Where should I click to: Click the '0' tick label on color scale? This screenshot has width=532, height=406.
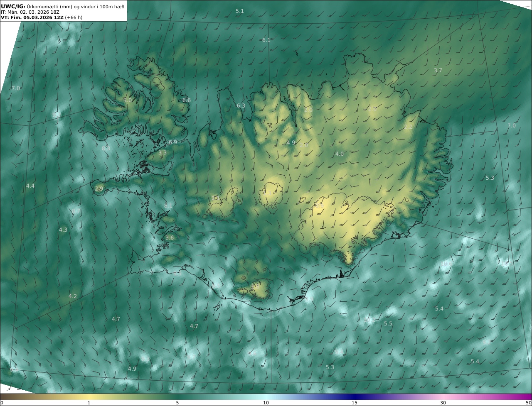pyautogui.click(x=2, y=403)
